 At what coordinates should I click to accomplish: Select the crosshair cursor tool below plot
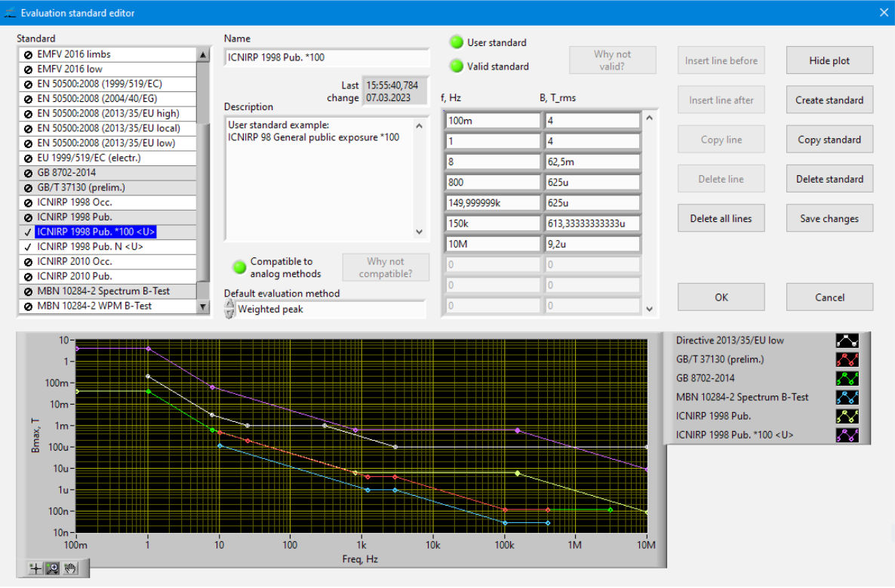coord(35,568)
